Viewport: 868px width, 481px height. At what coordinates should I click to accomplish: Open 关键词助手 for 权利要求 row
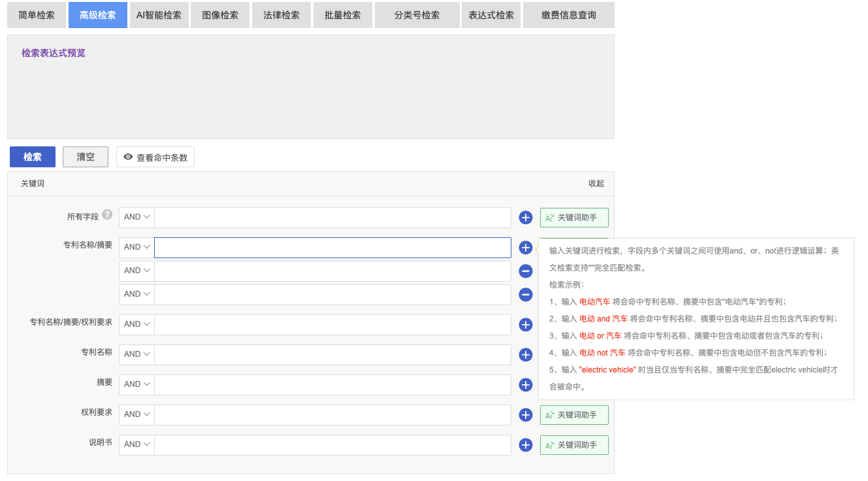pos(574,415)
